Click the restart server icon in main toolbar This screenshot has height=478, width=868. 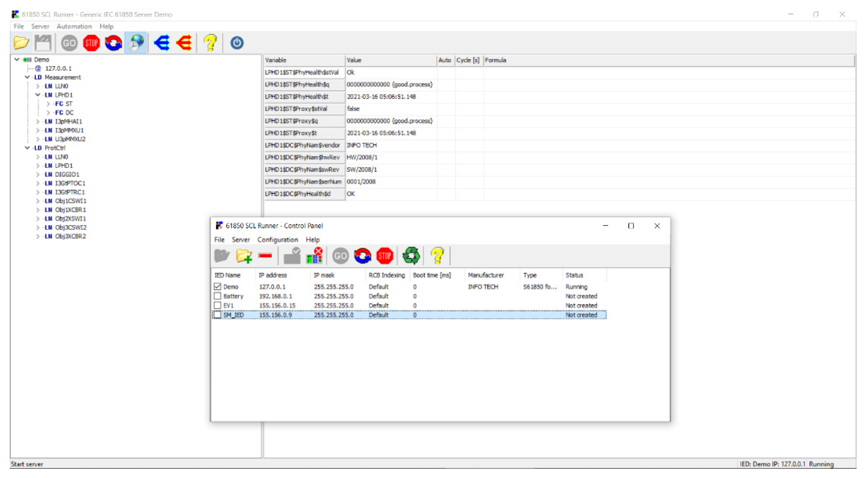(x=113, y=43)
